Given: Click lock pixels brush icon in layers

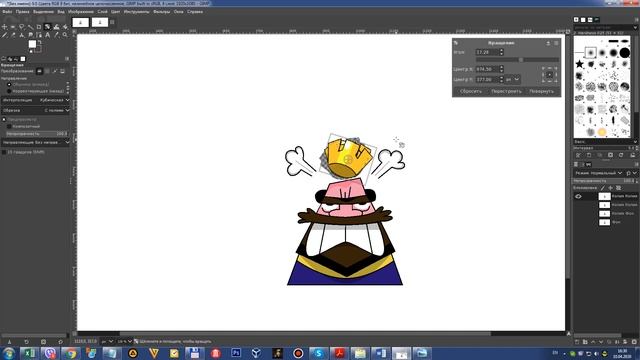Looking at the screenshot, I should (602, 188).
